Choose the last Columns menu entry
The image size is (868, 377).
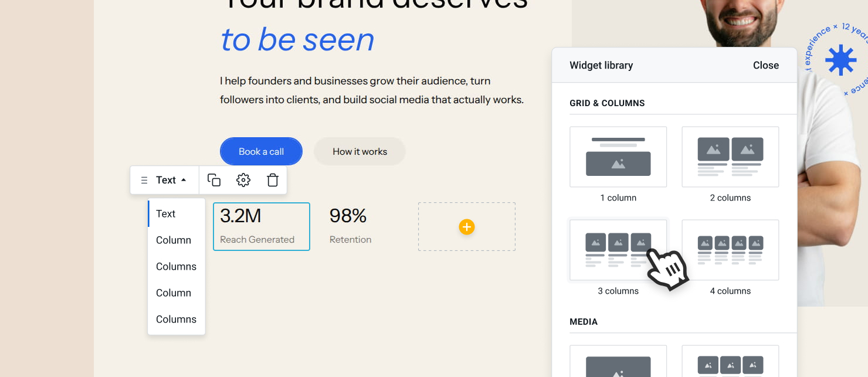[177, 319]
